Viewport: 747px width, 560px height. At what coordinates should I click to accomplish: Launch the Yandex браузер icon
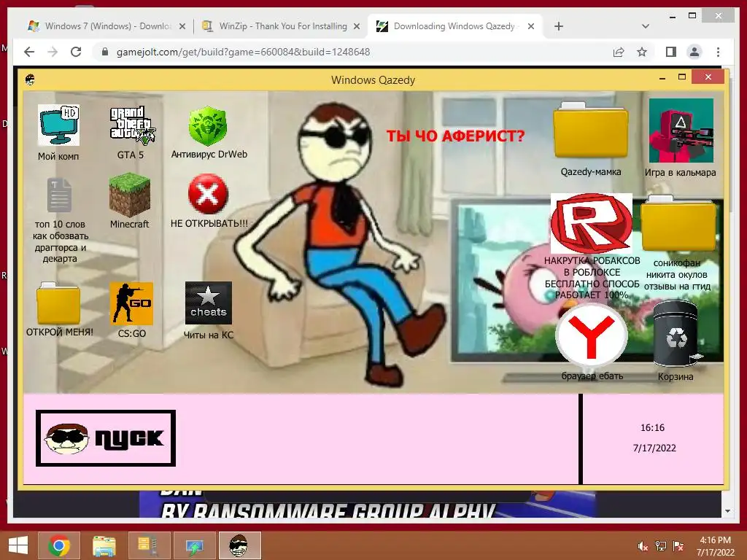(x=592, y=335)
